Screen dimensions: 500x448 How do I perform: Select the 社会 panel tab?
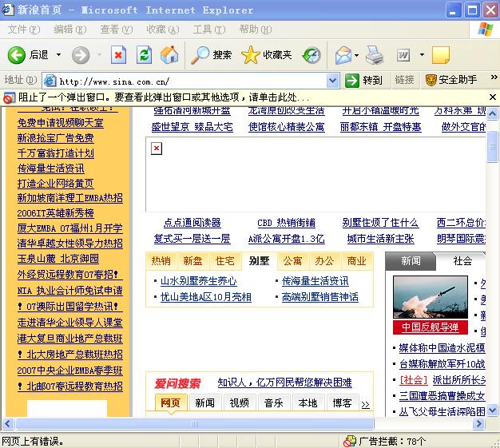pos(462,261)
